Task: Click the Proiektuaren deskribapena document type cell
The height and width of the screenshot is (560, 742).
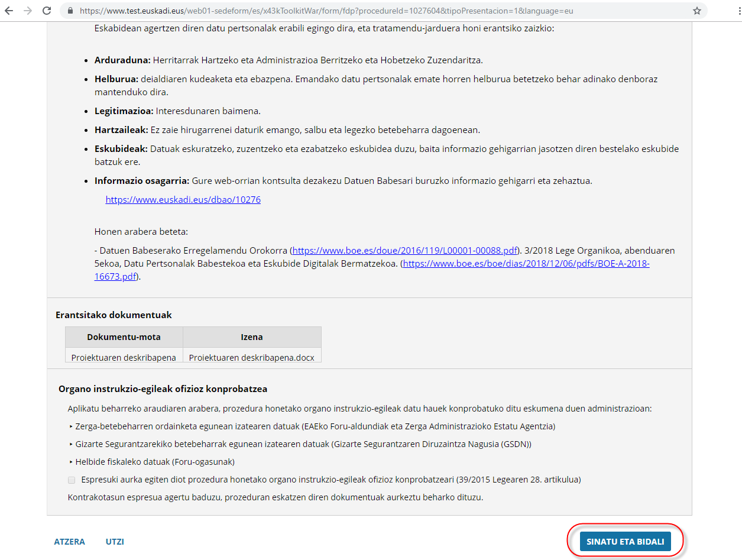Action: tap(124, 357)
